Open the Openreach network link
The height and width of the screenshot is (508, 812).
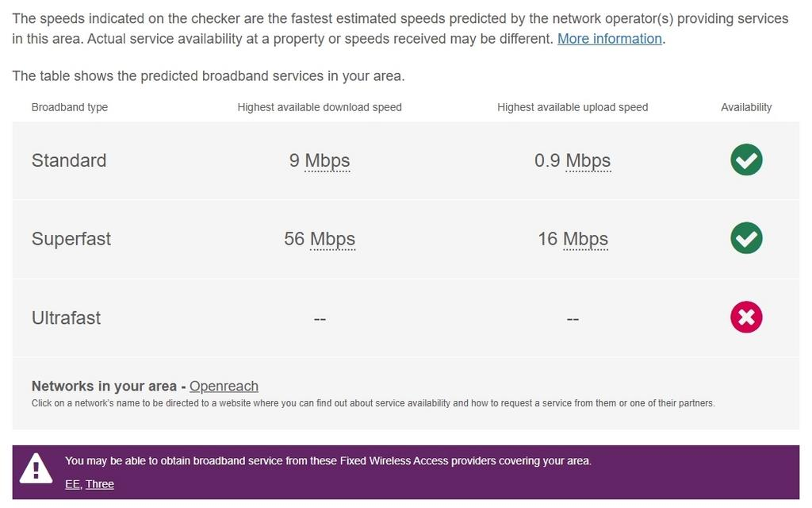(x=224, y=387)
